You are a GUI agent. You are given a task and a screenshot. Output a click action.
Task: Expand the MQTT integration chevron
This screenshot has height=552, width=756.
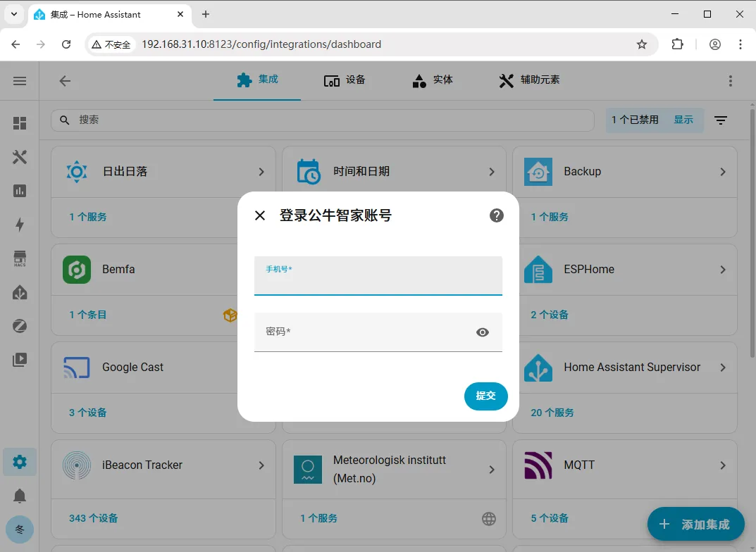point(723,465)
